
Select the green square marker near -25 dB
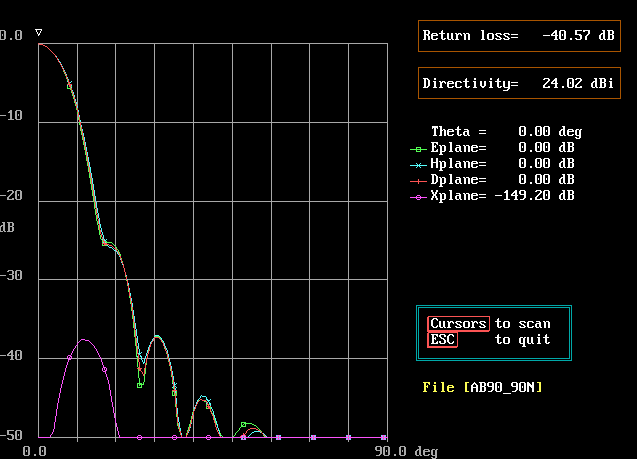pyautogui.click(x=104, y=242)
